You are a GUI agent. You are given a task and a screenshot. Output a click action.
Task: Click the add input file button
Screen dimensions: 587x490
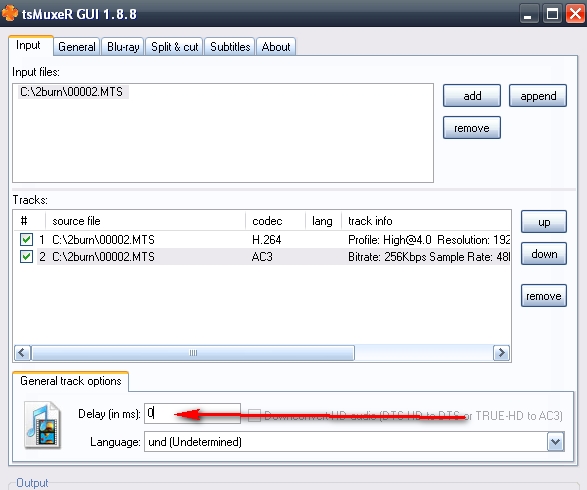coord(472,96)
